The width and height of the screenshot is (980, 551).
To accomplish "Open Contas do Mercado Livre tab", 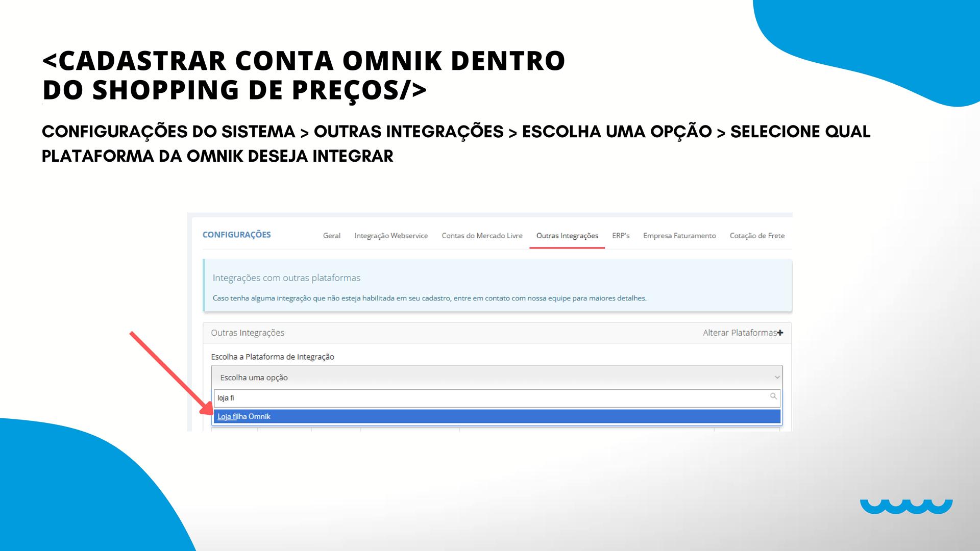I will pyautogui.click(x=482, y=236).
